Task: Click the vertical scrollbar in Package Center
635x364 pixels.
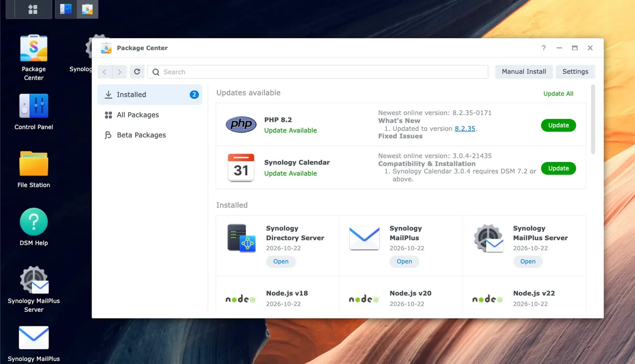Action: 593,119
